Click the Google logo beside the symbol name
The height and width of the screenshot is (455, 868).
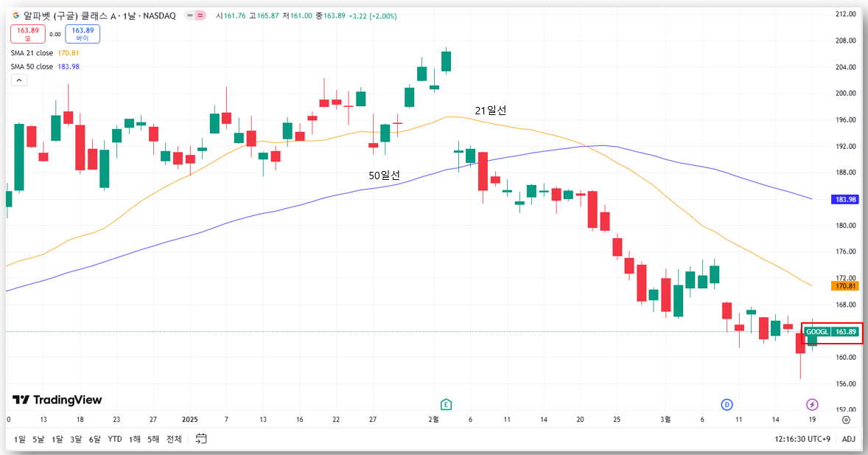[16, 15]
